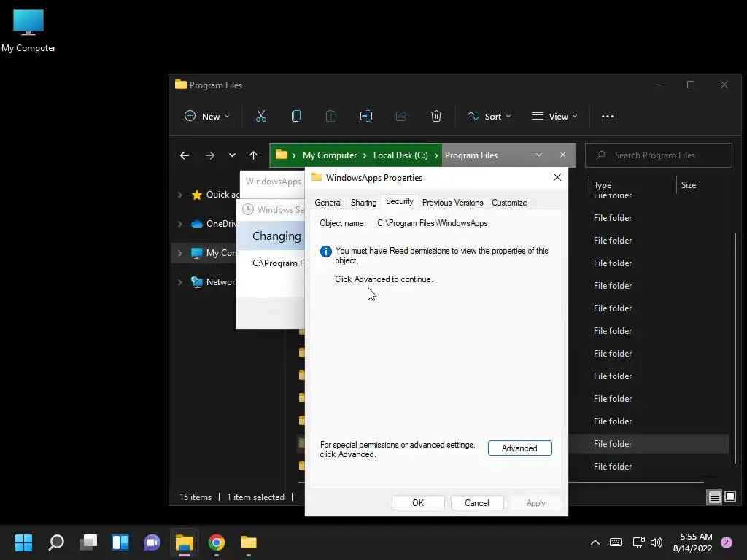
Task: Expand Quick access tree node
Action: (180, 195)
